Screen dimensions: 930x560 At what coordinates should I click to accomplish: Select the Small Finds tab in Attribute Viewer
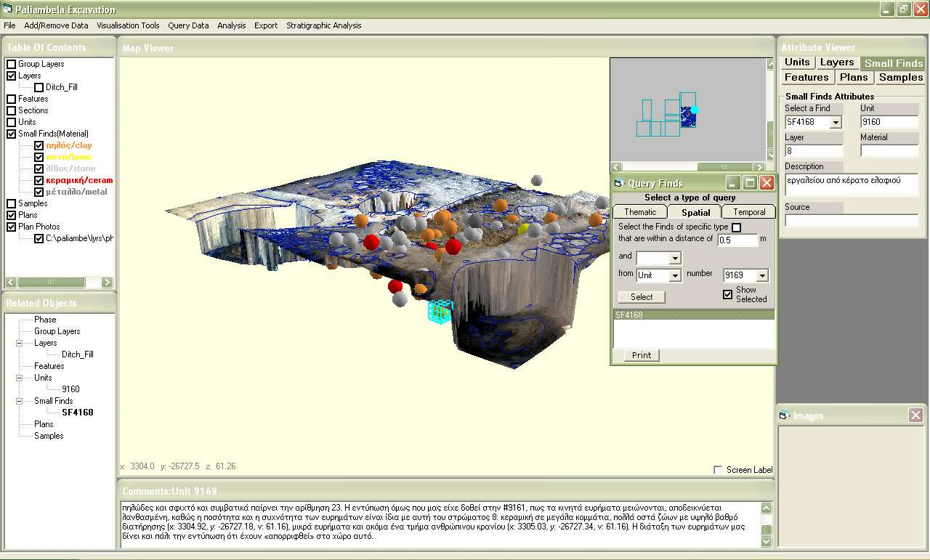[x=893, y=63]
